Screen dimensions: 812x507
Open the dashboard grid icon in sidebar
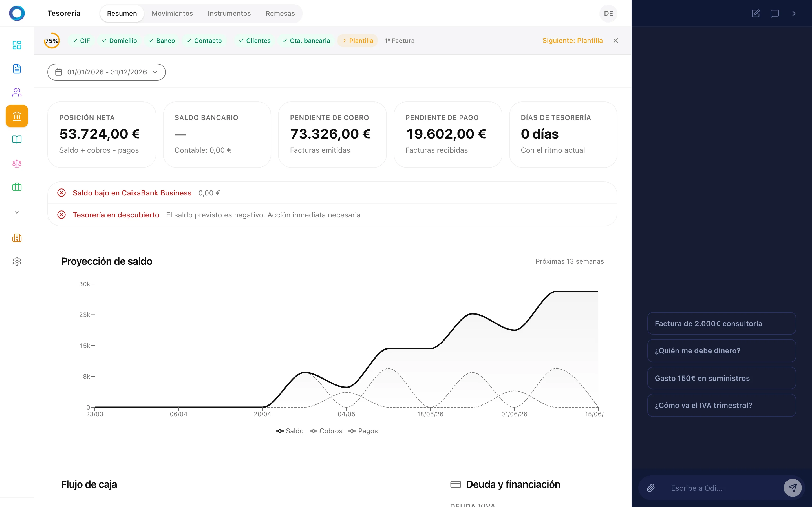17,45
